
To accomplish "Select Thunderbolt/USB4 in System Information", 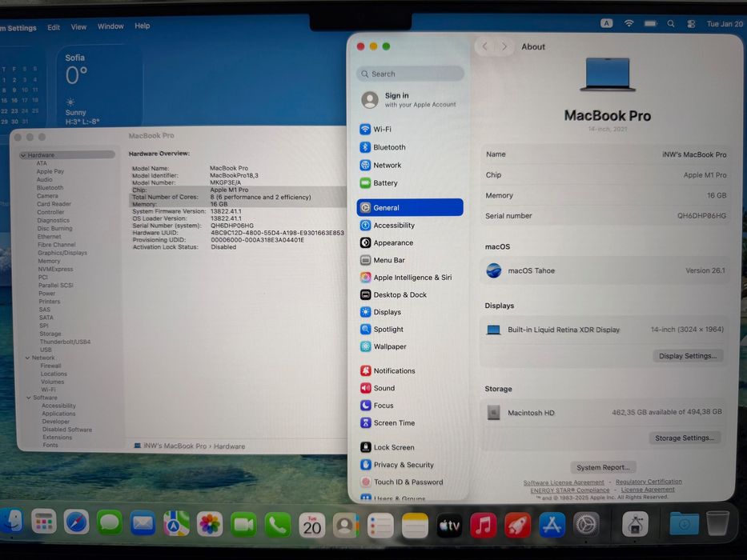I will pyautogui.click(x=66, y=342).
